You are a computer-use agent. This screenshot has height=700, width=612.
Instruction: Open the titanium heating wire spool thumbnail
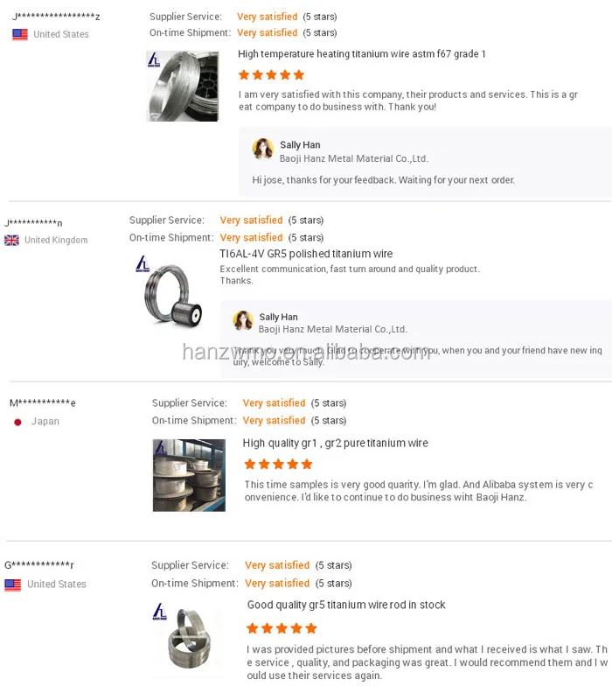click(x=183, y=86)
